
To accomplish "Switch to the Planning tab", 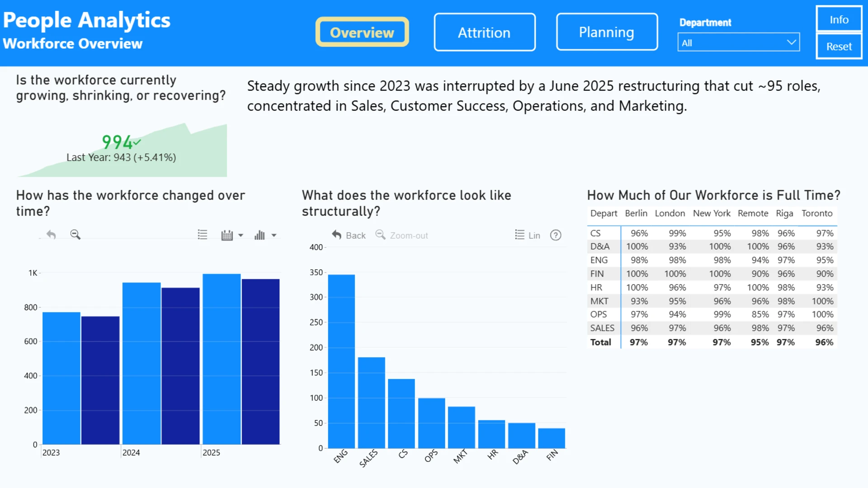I will click(607, 32).
